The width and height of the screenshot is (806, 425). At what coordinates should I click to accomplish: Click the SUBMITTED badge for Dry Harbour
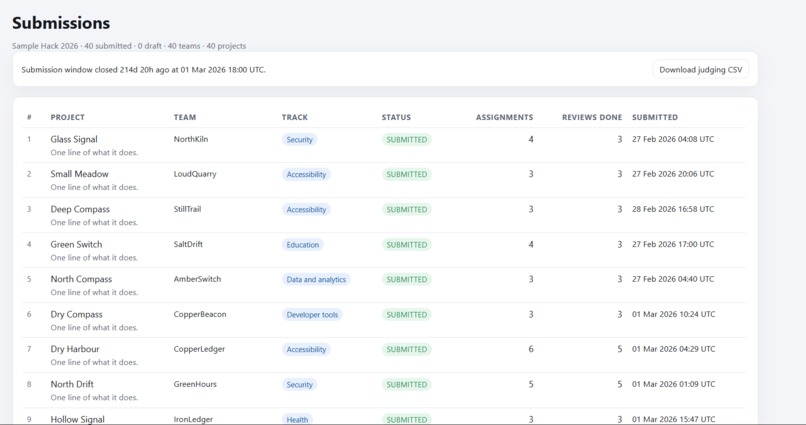407,349
